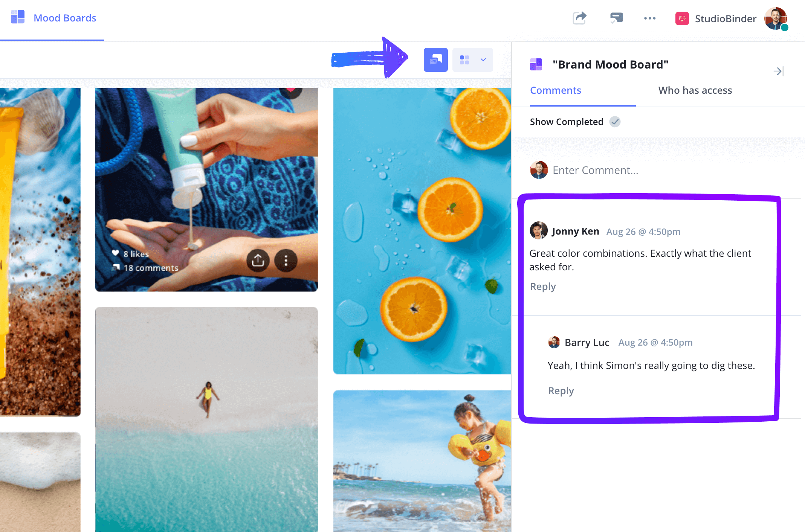Reply to Jonny Ken's comment
Screen dimensions: 805x532
542,286
